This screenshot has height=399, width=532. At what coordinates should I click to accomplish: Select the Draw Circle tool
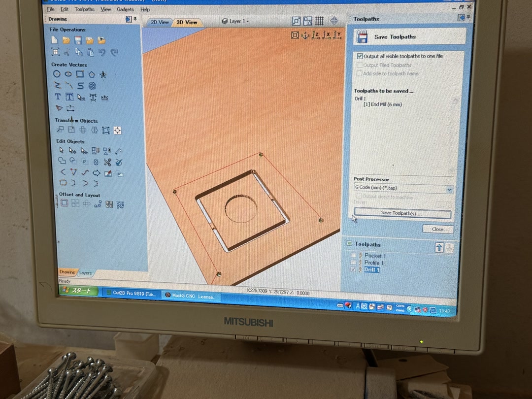click(x=57, y=73)
